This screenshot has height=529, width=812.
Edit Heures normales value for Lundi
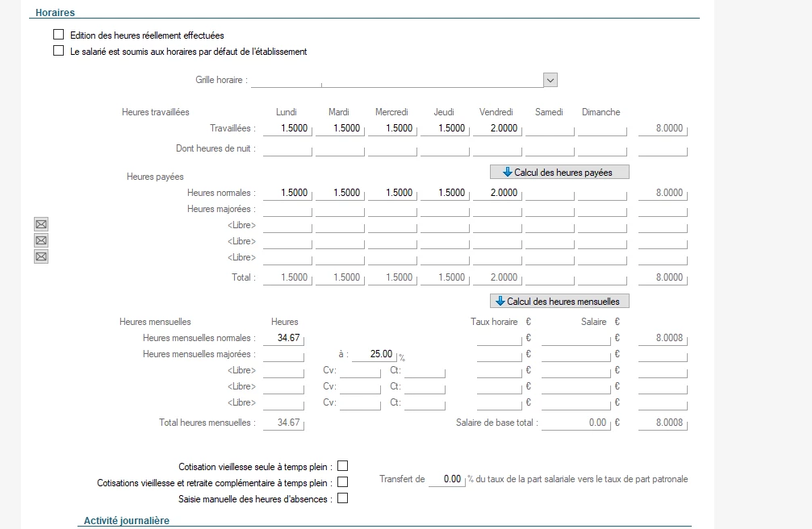[287, 193]
